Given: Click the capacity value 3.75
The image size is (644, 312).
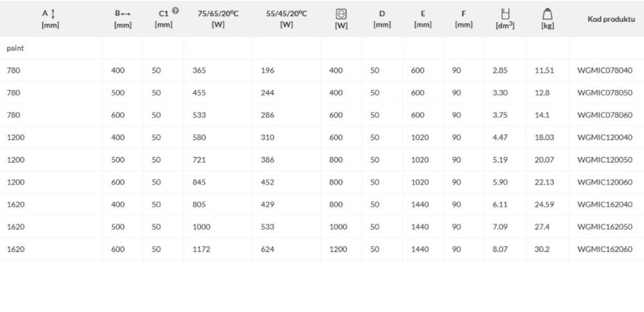Looking at the screenshot, I should 500,115.
